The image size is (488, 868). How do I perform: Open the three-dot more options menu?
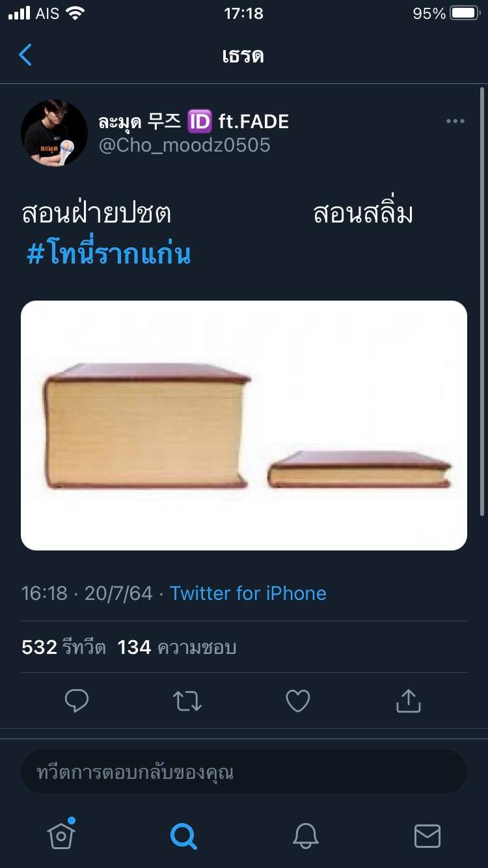point(455,121)
